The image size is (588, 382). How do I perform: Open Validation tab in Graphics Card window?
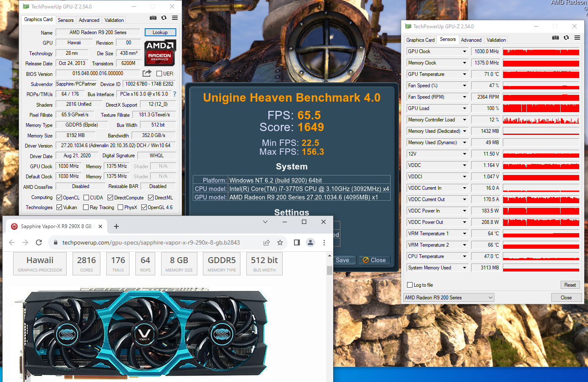114,20
